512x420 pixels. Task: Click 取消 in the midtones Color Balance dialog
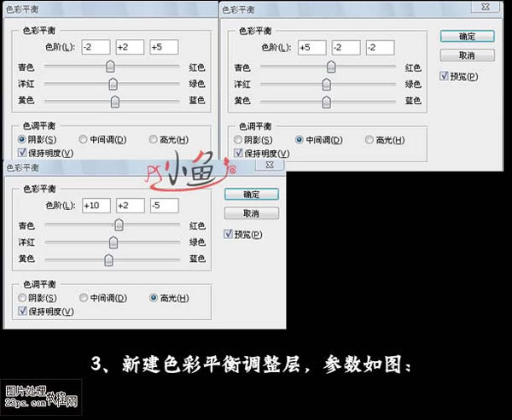point(467,55)
